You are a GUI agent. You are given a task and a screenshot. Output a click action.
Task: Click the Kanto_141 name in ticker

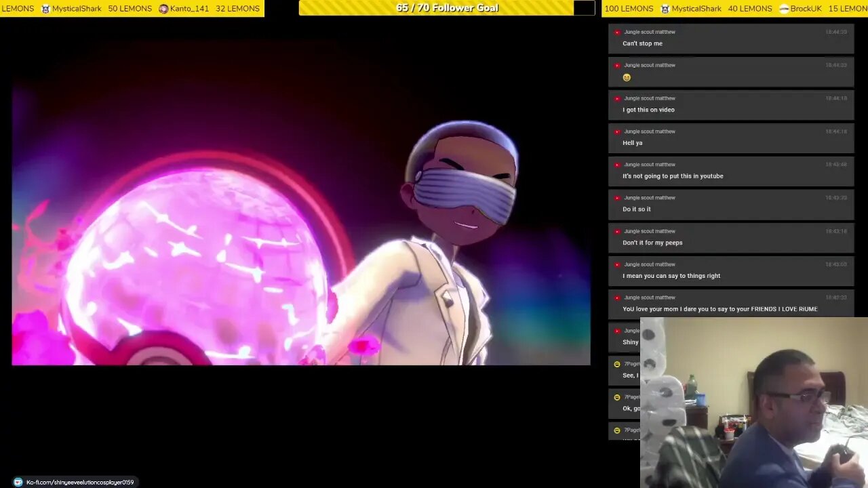(189, 9)
